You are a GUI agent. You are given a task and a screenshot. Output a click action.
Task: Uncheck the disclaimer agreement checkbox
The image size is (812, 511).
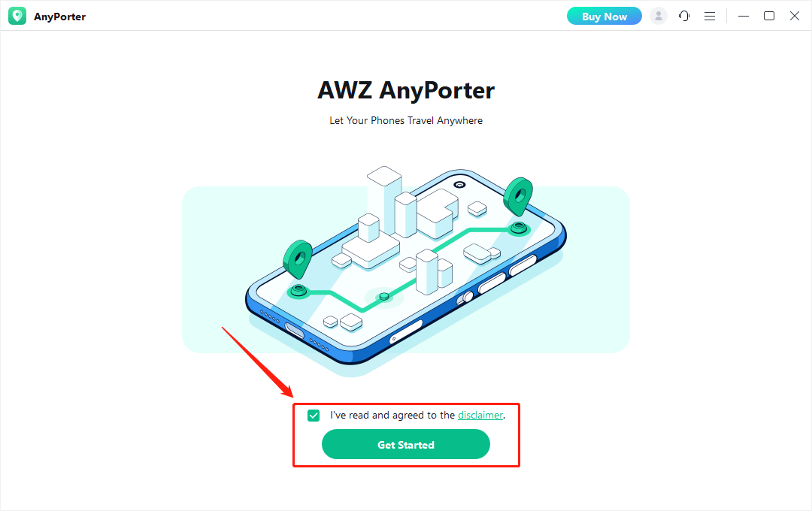pos(314,416)
